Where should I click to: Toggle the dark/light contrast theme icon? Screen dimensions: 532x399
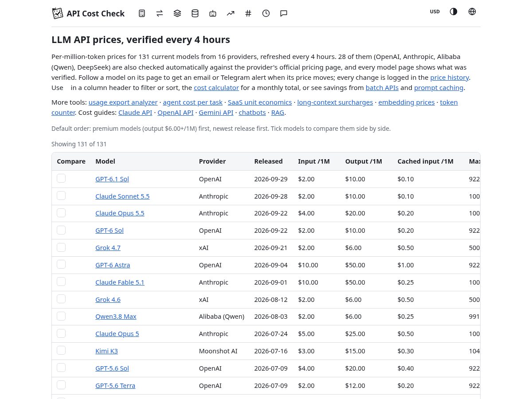pyautogui.click(x=454, y=12)
